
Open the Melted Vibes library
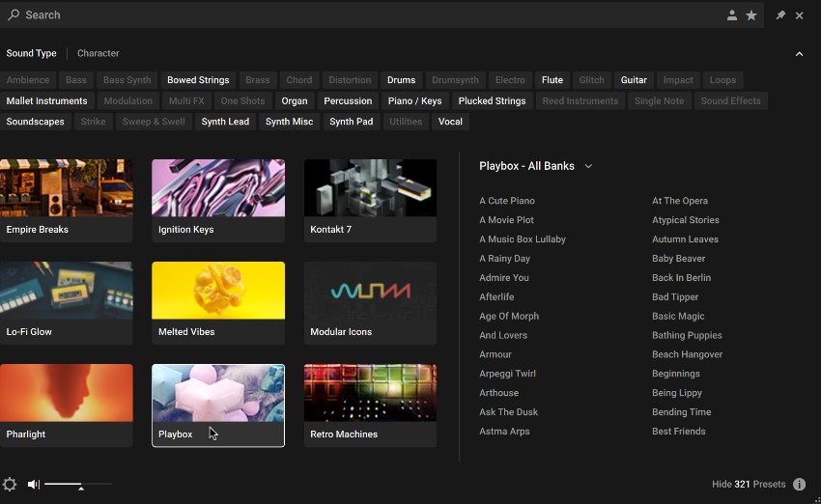coord(218,303)
